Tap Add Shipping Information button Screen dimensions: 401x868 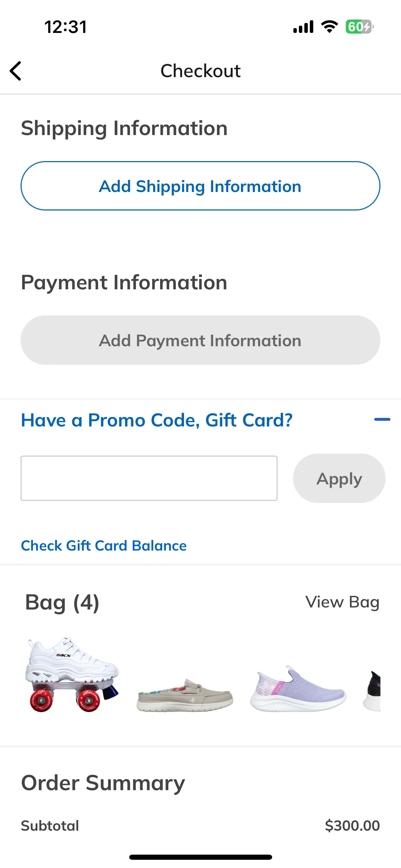200,186
